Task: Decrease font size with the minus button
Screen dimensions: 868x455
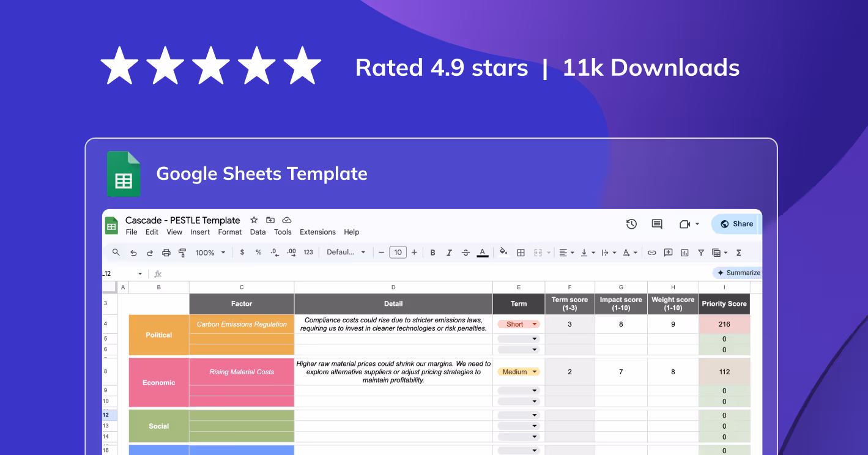Action: point(381,252)
